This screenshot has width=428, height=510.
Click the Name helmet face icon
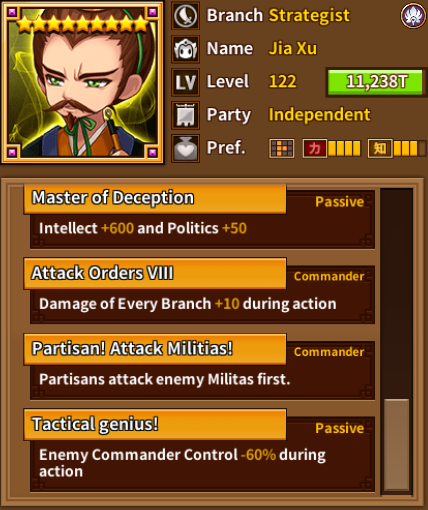pyautogui.click(x=186, y=49)
